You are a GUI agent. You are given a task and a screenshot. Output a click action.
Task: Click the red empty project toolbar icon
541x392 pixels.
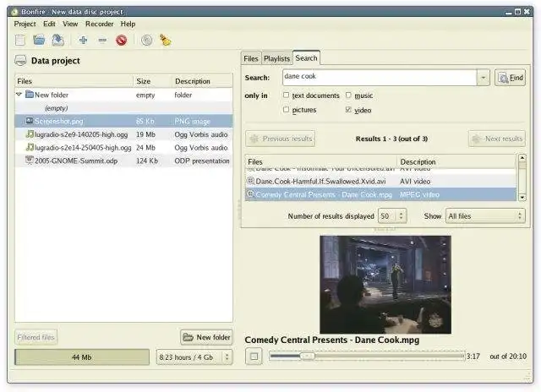tap(122, 41)
